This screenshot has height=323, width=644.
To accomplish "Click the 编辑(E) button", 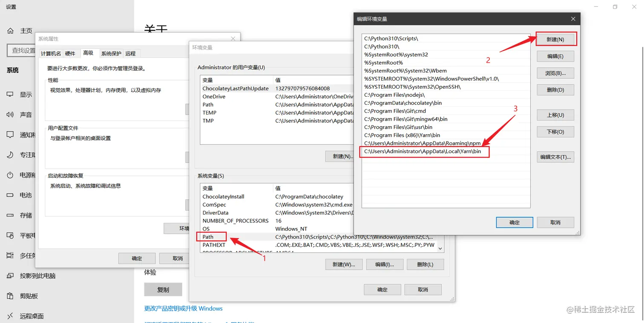I will coord(555,56).
